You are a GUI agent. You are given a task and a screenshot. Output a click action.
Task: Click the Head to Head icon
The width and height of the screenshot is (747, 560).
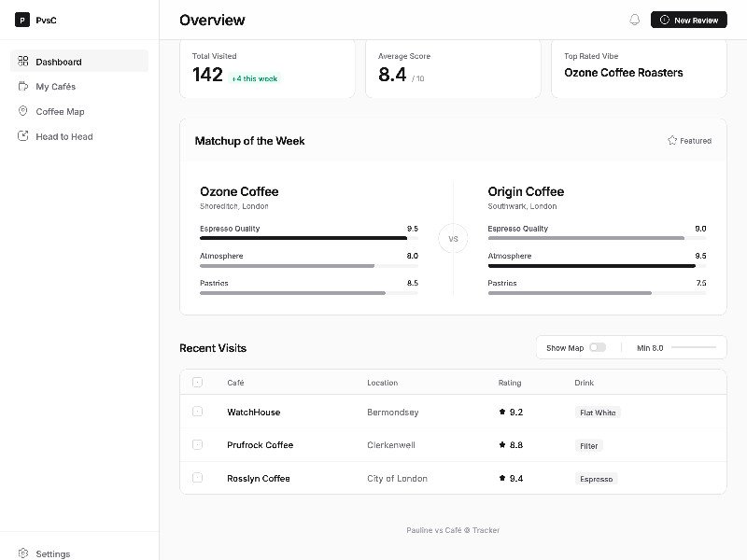(x=23, y=136)
